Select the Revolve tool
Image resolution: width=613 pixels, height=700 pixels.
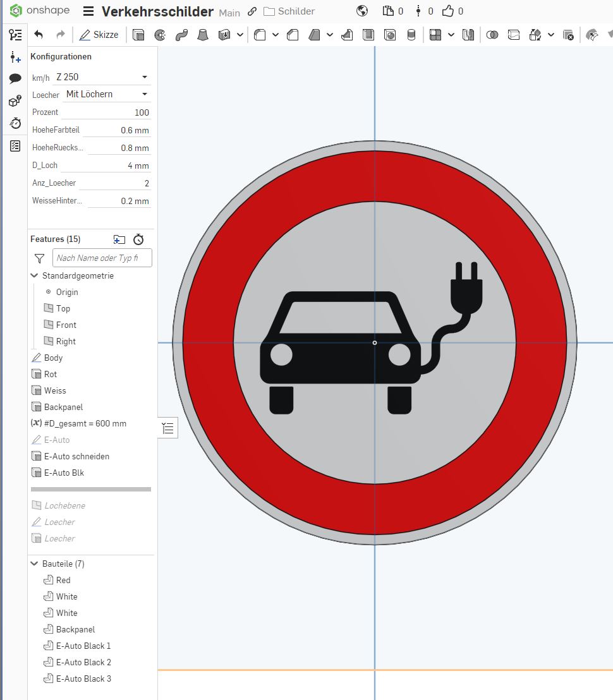pyautogui.click(x=160, y=35)
